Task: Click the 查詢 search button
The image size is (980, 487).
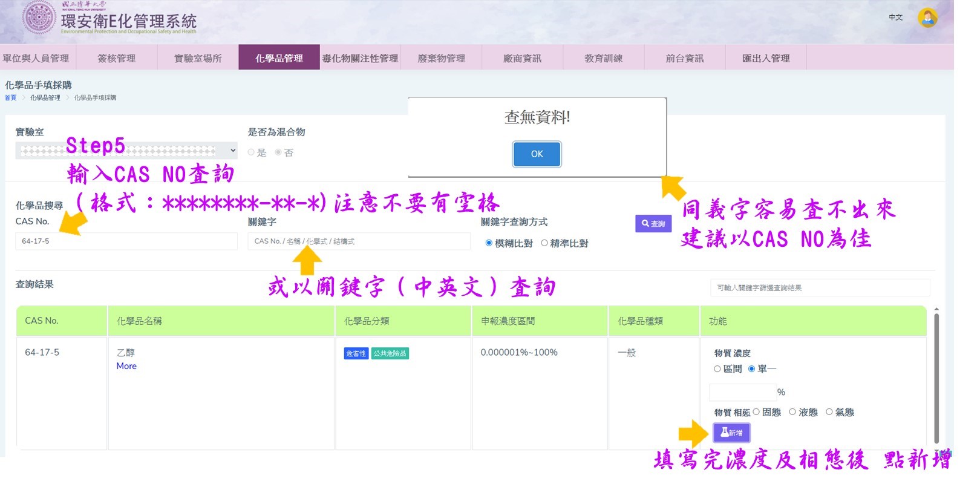Action: [x=653, y=224]
